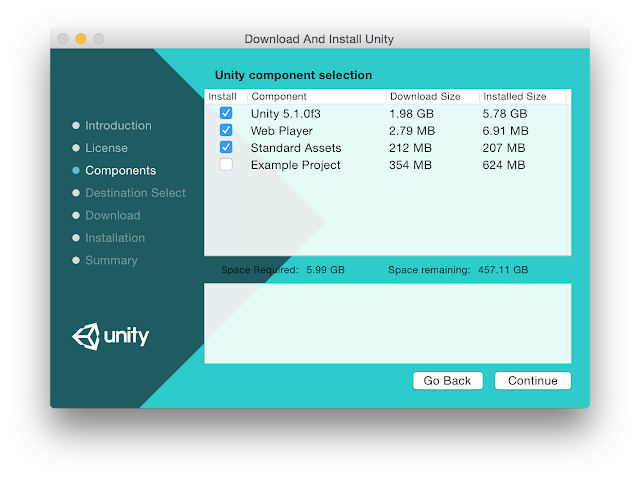
Task: Click the 6.91 MB installed size cell
Action: [x=505, y=131]
